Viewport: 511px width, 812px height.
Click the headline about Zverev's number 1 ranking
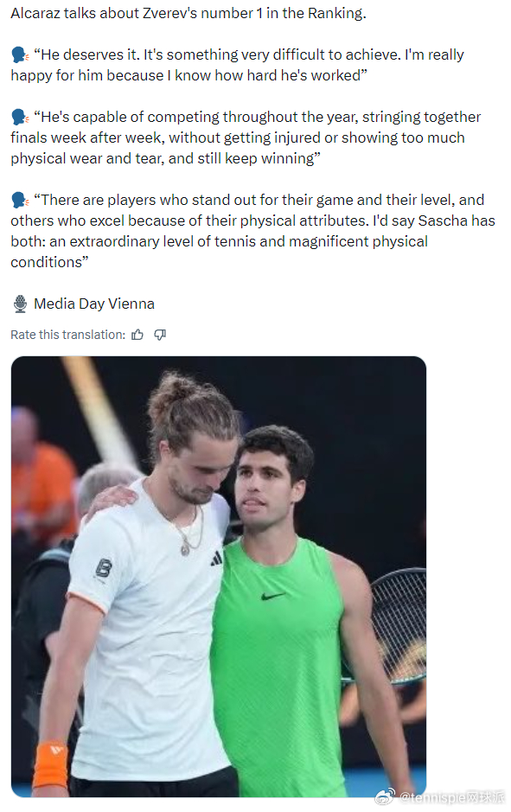tap(188, 14)
